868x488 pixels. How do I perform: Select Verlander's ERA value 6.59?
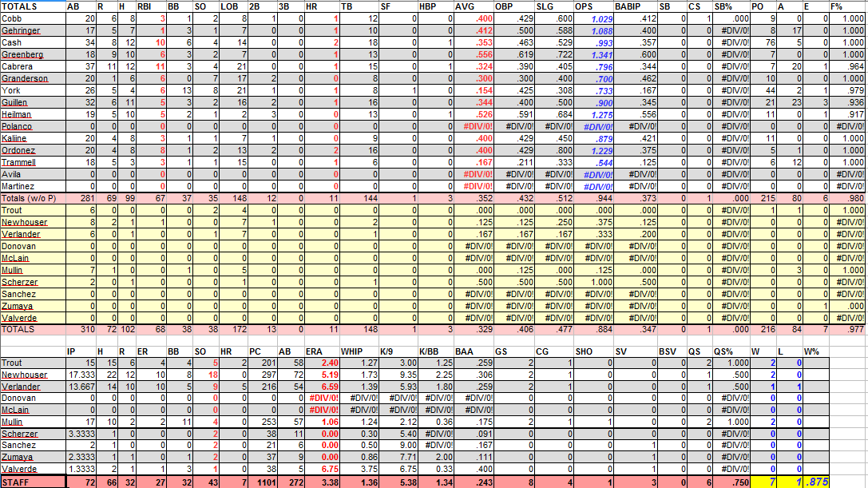tap(322, 387)
